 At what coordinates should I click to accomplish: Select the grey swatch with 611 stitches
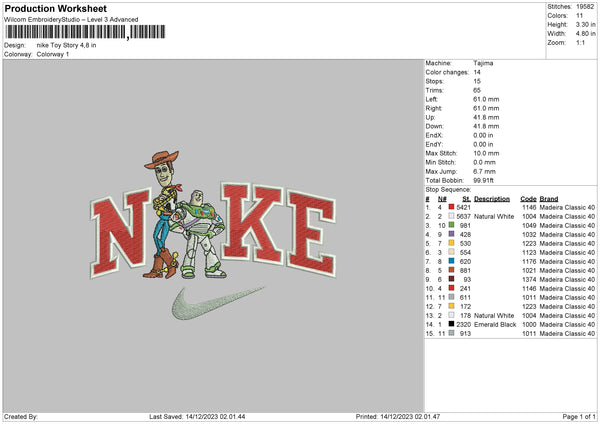tap(452, 297)
